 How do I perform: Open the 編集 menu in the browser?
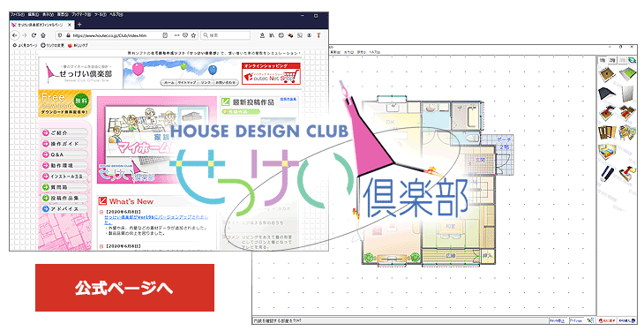[33, 14]
